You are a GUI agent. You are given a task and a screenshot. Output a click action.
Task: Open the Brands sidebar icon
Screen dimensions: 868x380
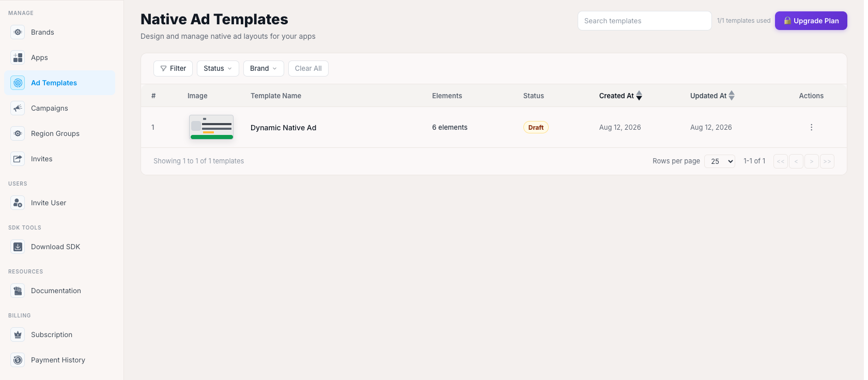click(18, 32)
